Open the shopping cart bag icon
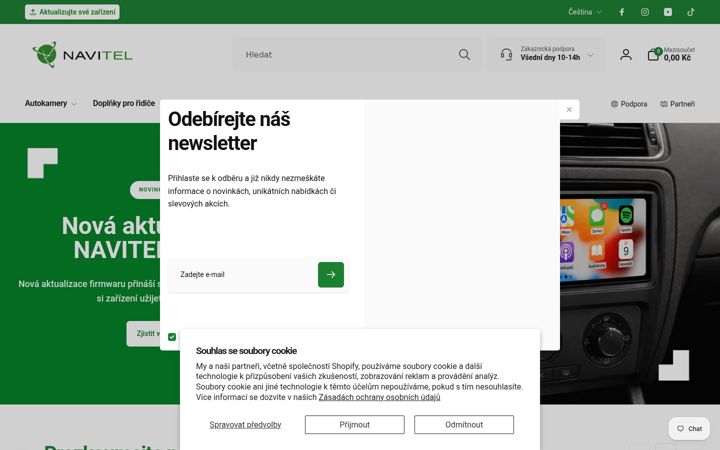Screen dimensions: 720x450 [653, 55]
